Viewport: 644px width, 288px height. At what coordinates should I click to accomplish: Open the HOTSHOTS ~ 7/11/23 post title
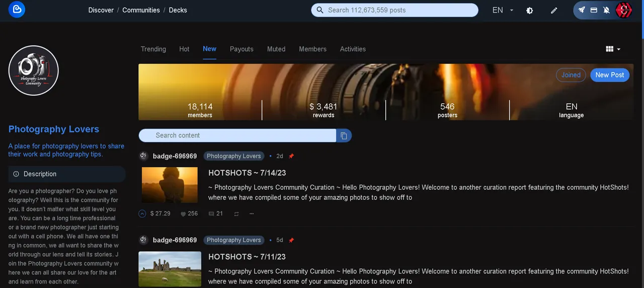click(247, 257)
